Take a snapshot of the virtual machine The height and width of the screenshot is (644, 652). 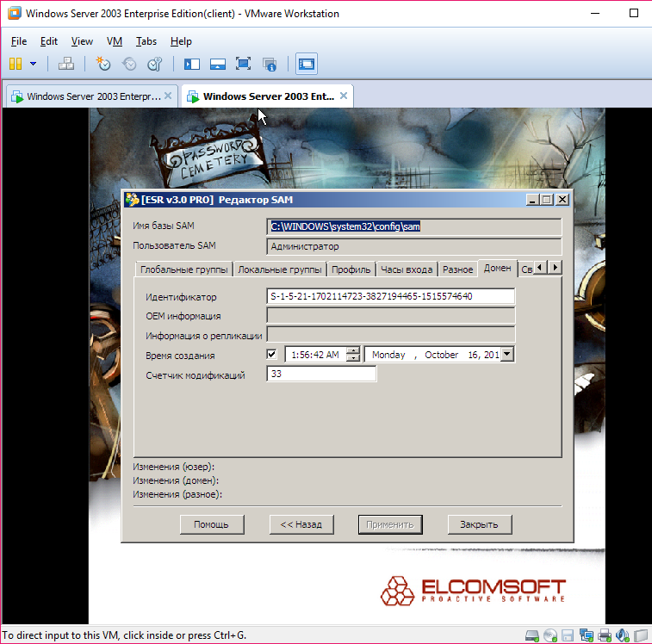coord(103,64)
